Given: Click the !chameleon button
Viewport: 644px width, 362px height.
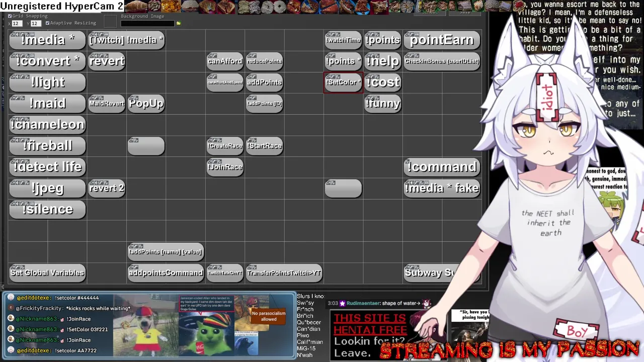Looking at the screenshot, I should (48, 125).
